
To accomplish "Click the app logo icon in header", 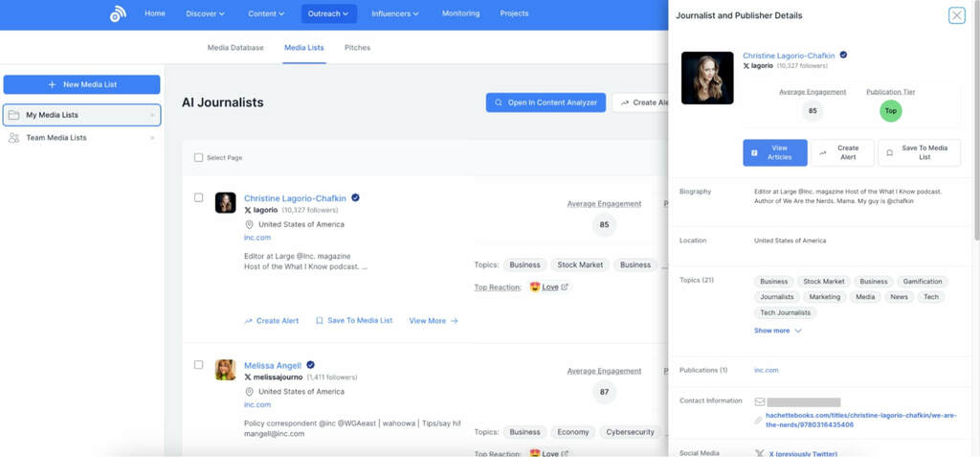I will [118, 14].
